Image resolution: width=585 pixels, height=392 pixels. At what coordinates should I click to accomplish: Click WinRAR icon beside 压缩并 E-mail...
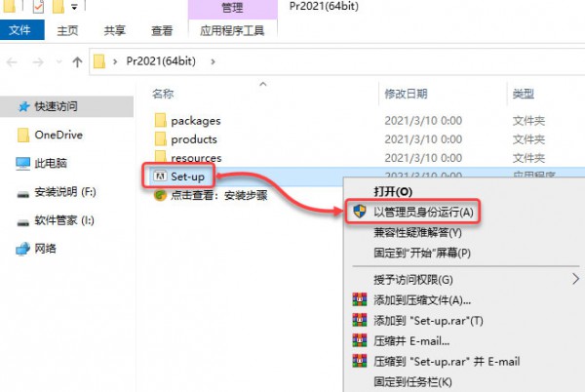(360, 340)
